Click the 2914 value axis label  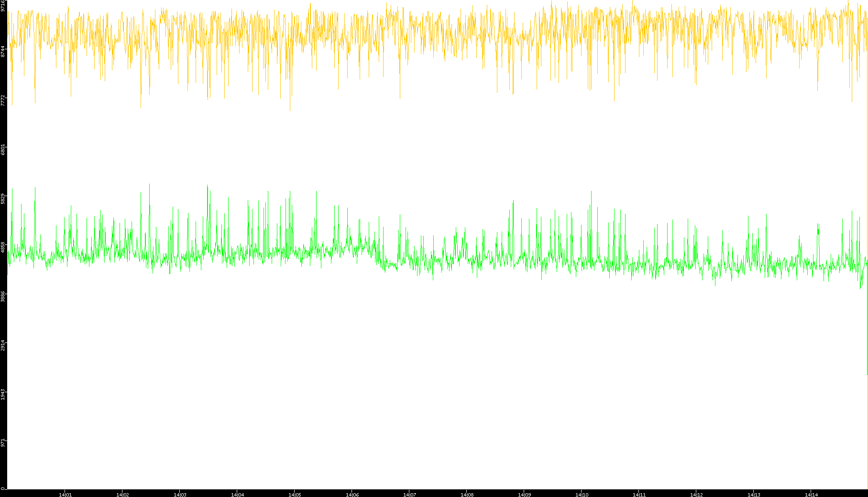pyautogui.click(x=3, y=345)
